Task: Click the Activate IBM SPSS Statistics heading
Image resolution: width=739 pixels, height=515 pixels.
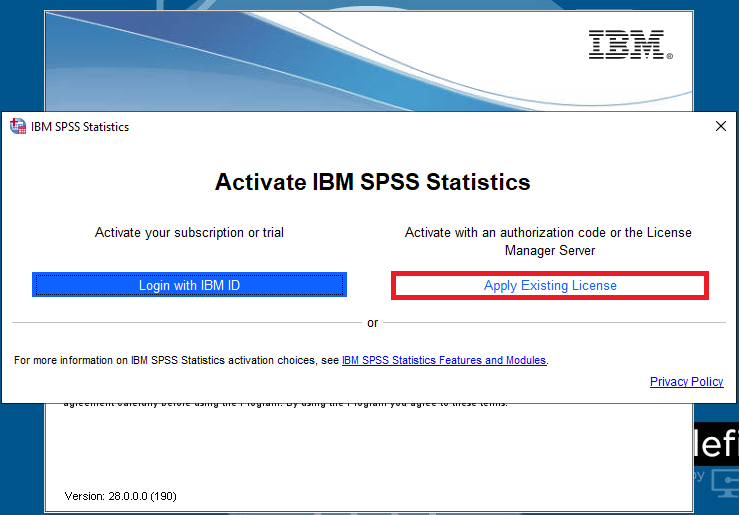Action: pos(372,182)
